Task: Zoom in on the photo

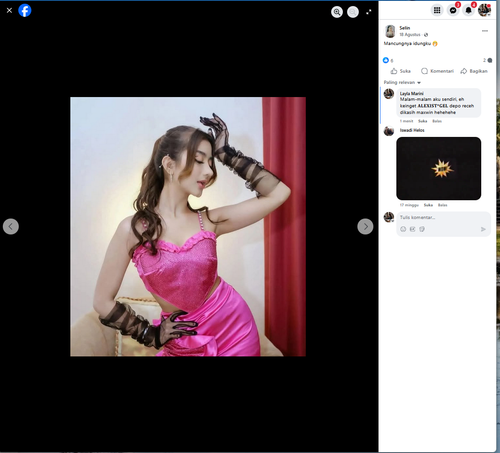Action: point(337,12)
